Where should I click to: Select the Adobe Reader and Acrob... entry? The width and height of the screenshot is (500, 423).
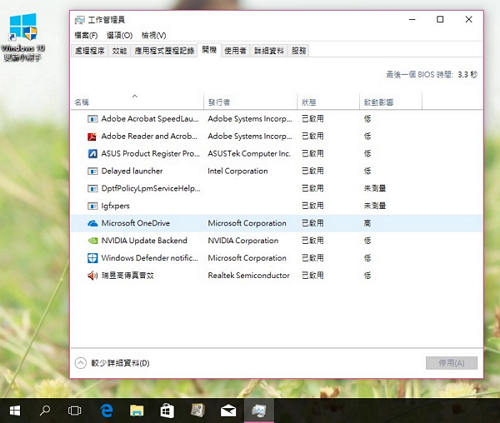(x=149, y=136)
